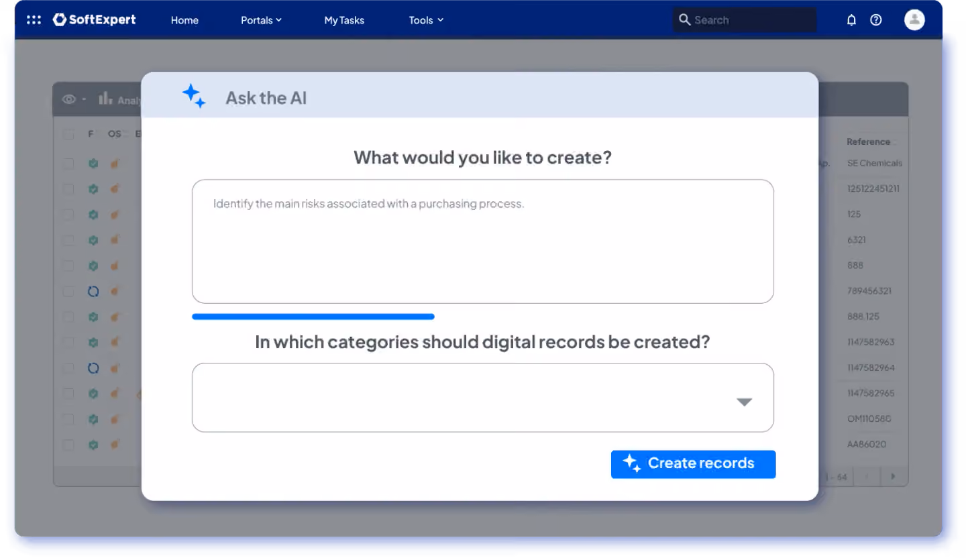Check the box for the SE Chemicals row
This screenshot has height=560, width=966.
(68, 163)
